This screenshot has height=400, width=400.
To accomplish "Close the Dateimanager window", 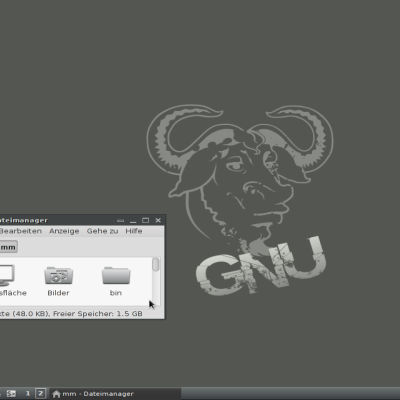I will pos(158,220).
